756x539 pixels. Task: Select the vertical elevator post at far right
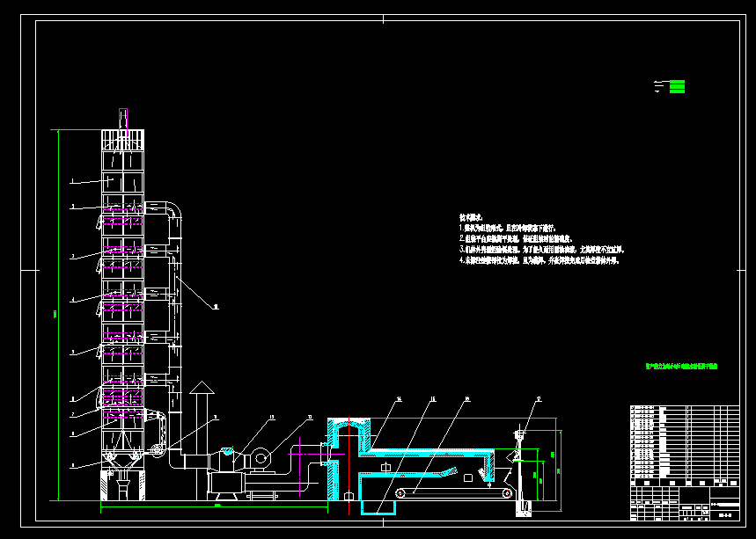(522, 472)
